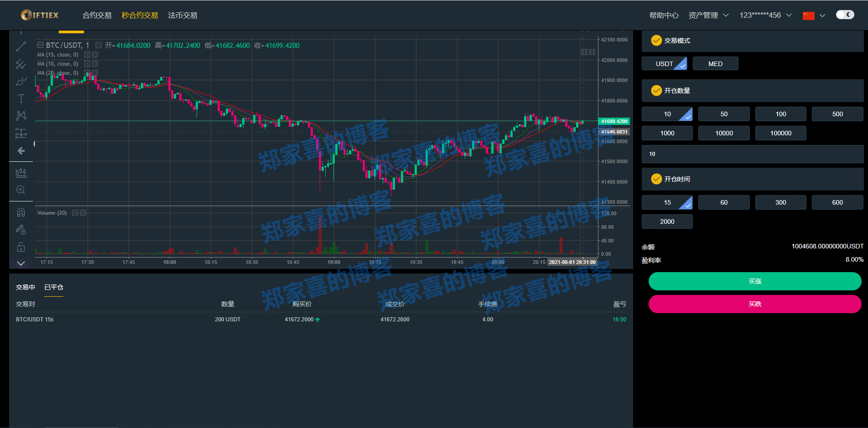The image size is (868, 428).
Task: Open the account 123******456 dropdown
Action: click(760, 15)
